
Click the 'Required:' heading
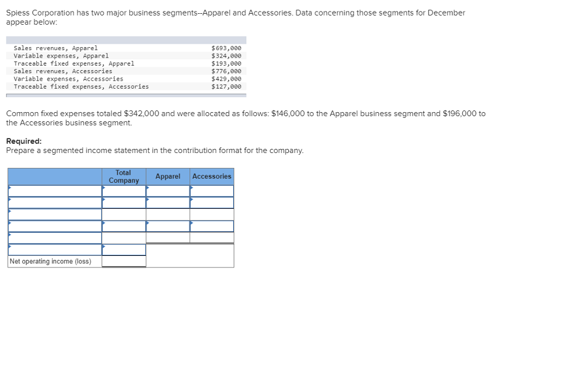[x=24, y=141]
